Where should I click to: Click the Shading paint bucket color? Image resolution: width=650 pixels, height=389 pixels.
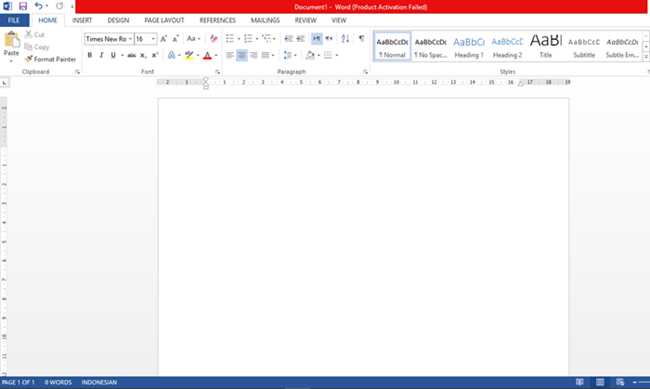[310, 55]
